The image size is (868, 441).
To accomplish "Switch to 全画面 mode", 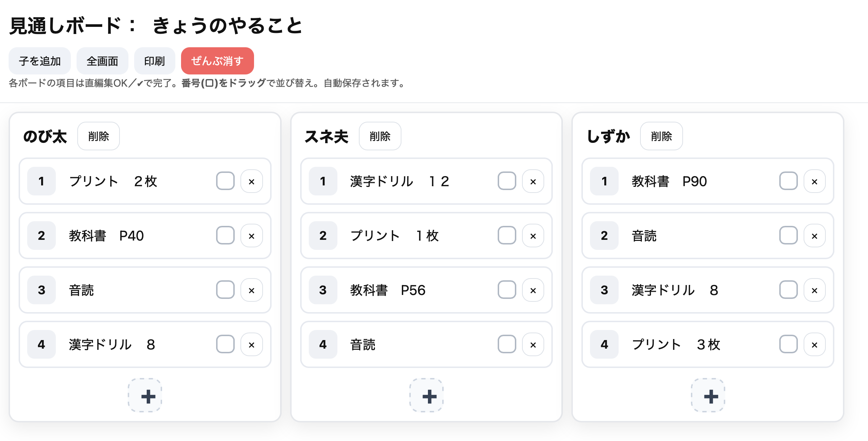I will tap(102, 61).
